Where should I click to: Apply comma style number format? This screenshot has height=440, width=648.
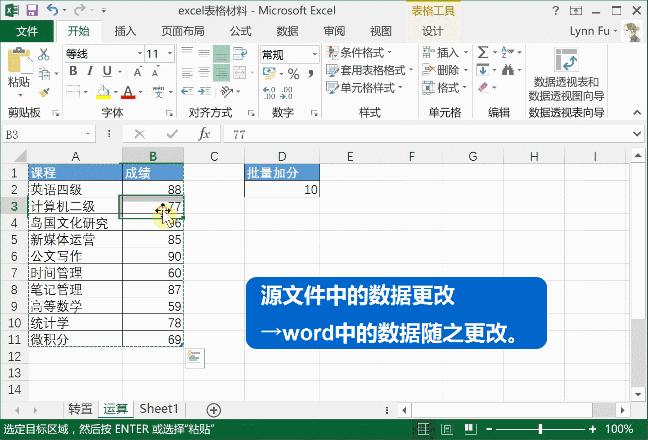point(310,74)
